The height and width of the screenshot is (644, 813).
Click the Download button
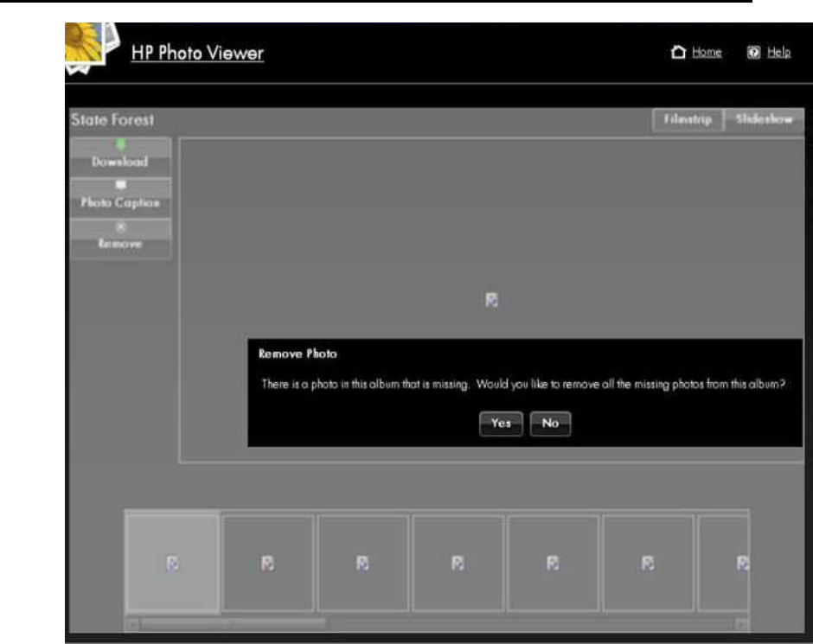pos(120,156)
